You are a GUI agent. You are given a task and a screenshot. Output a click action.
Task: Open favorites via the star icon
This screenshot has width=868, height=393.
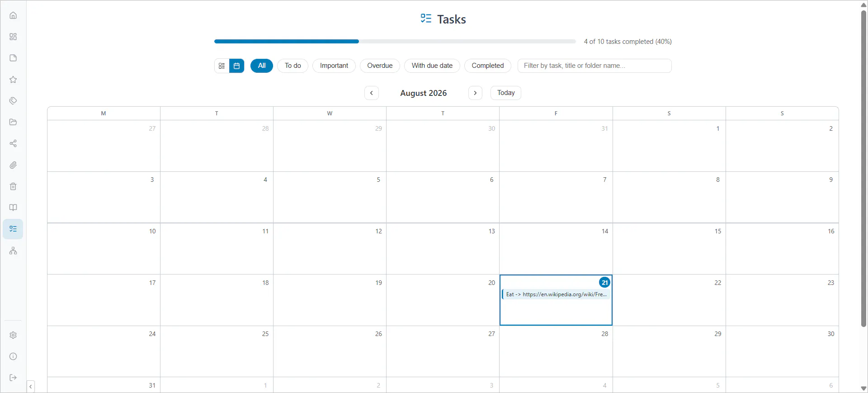13,80
